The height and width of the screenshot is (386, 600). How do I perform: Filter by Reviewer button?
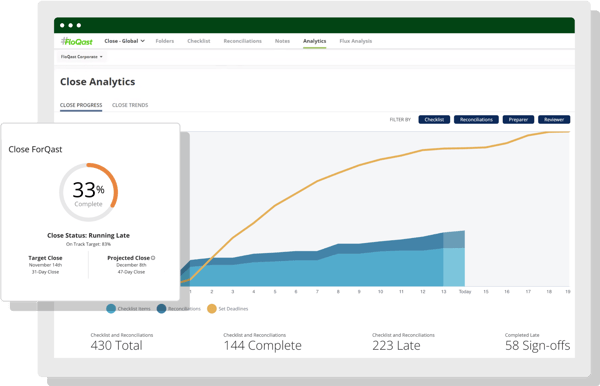click(x=554, y=119)
